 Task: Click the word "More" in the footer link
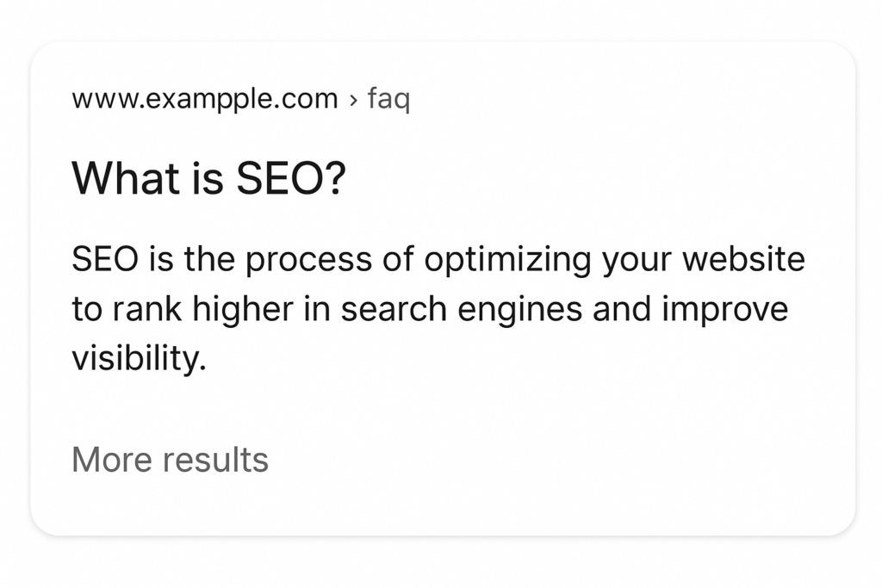104,460
